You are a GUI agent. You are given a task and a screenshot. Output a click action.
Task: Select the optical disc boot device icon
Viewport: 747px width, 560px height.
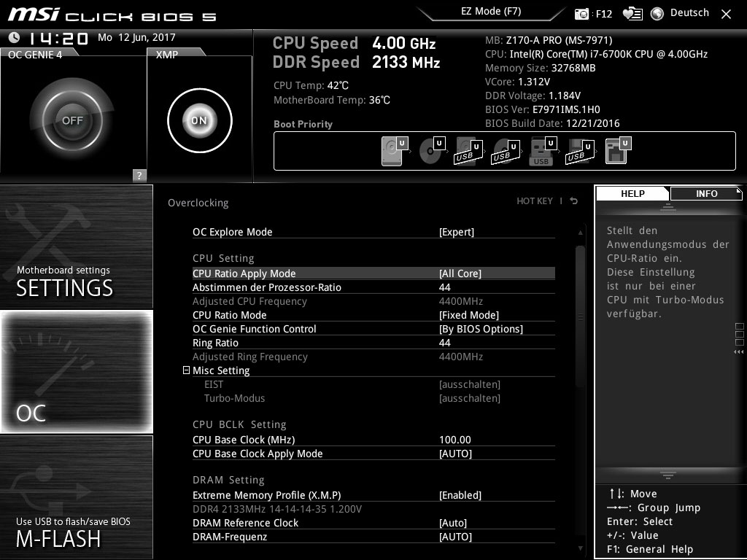(432, 151)
